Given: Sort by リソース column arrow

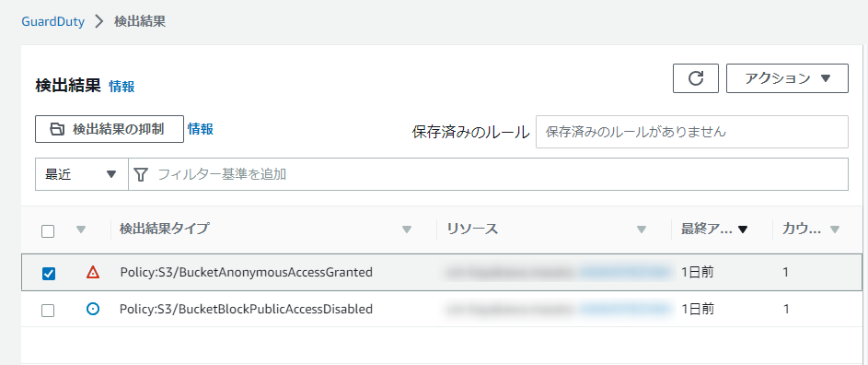Looking at the screenshot, I should click(642, 230).
